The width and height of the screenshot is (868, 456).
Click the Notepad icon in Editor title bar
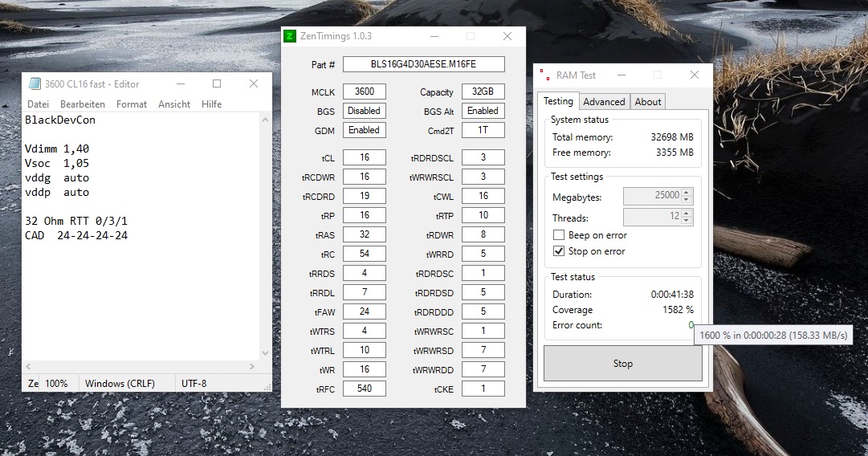35,83
